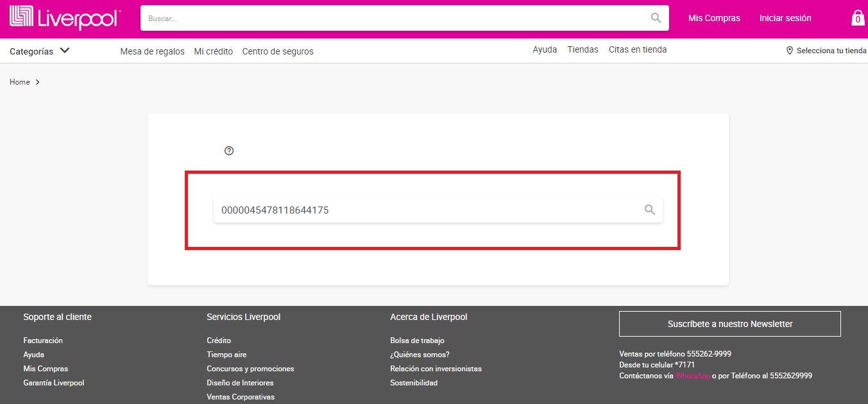Click Selecciona tu tienda text
Image resolution: width=868 pixels, height=404 pixels.
831,51
